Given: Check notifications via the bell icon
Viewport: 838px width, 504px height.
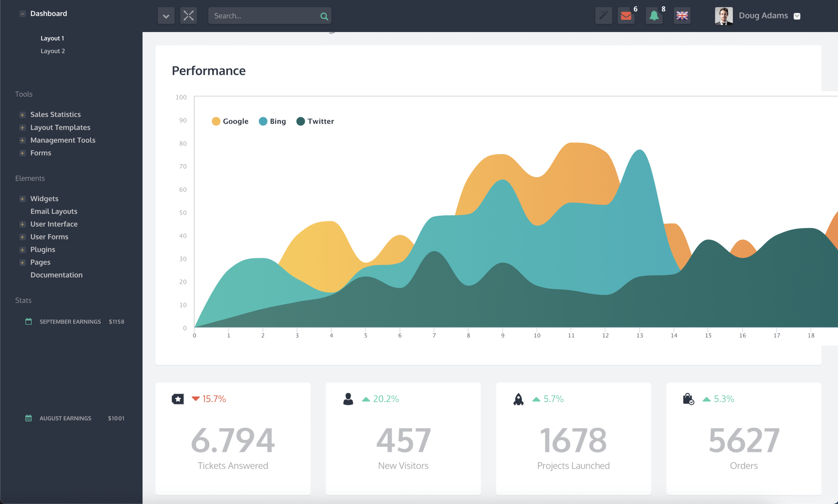Looking at the screenshot, I should click(654, 15).
